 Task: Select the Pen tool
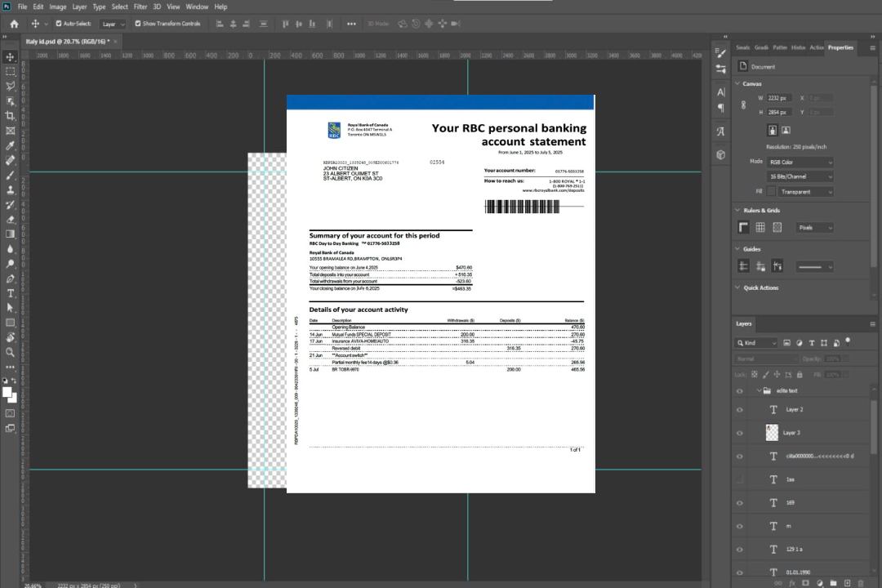(10, 278)
